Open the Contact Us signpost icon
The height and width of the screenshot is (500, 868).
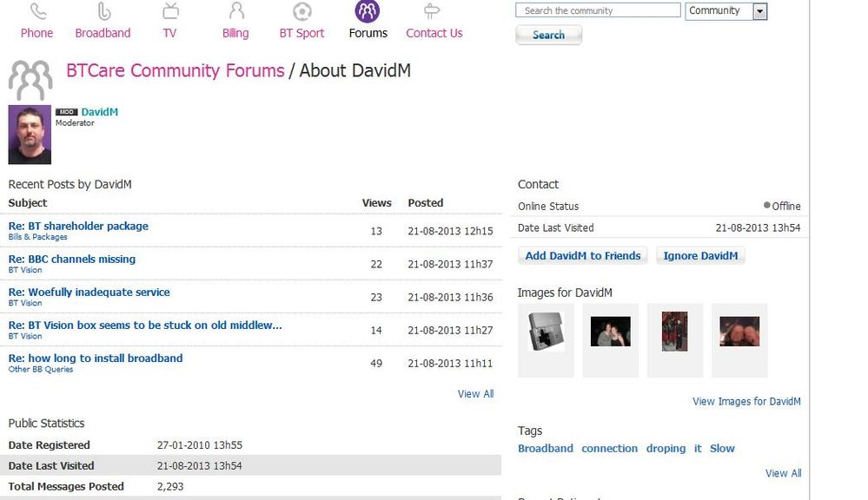tap(432, 11)
